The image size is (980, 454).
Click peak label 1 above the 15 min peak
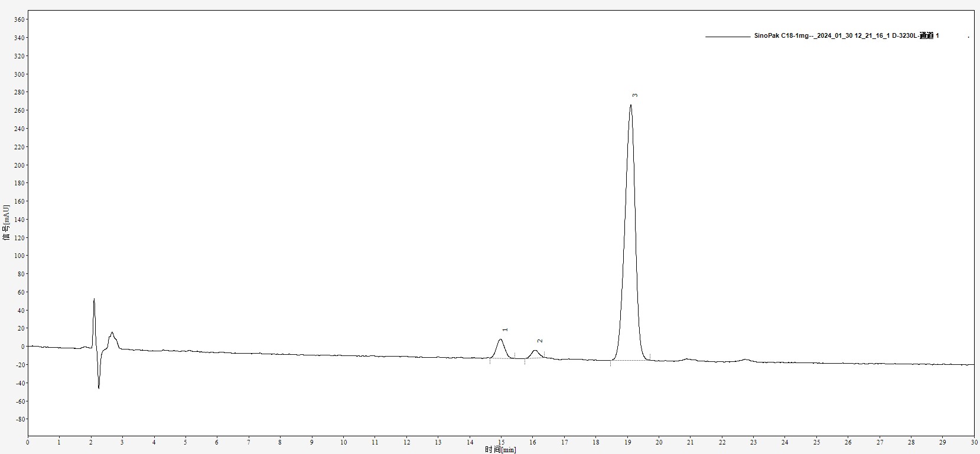click(x=505, y=329)
